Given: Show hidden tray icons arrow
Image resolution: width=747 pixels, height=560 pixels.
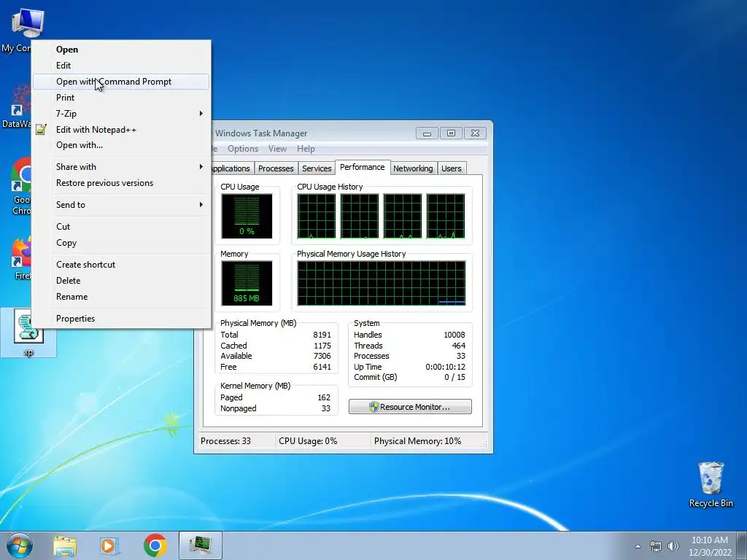Looking at the screenshot, I should tap(638, 546).
